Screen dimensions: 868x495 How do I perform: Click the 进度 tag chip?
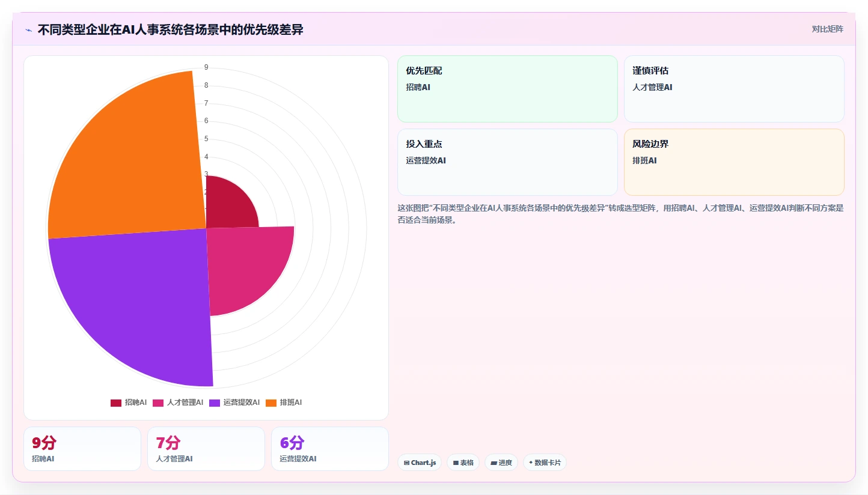[x=501, y=463]
